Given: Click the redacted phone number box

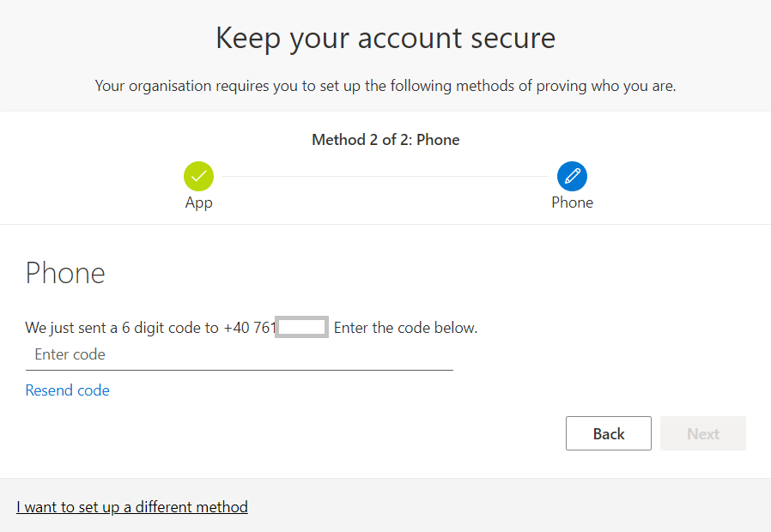Looking at the screenshot, I should [x=301, y=327].
